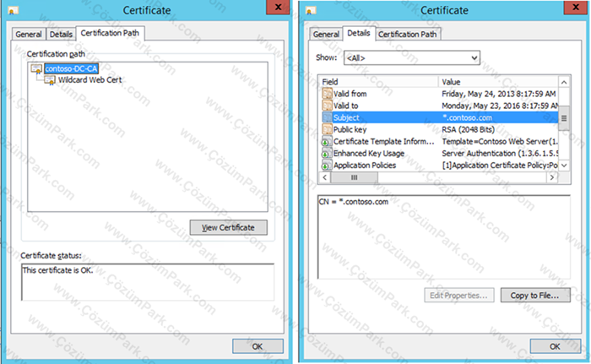The height and width of the screenshot is (364, 591).
Task: Click the Certificate Template Information extension icon
Action: coord(326,142)
